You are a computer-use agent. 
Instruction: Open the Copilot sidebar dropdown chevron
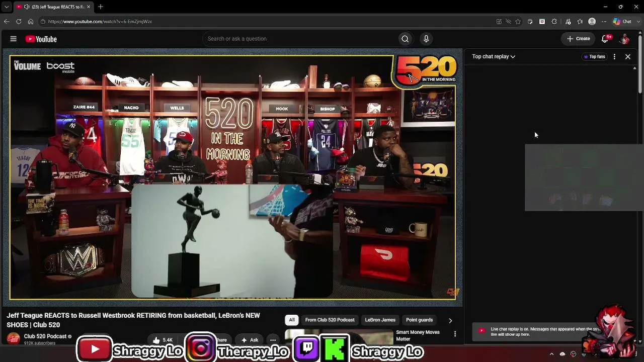639,22
